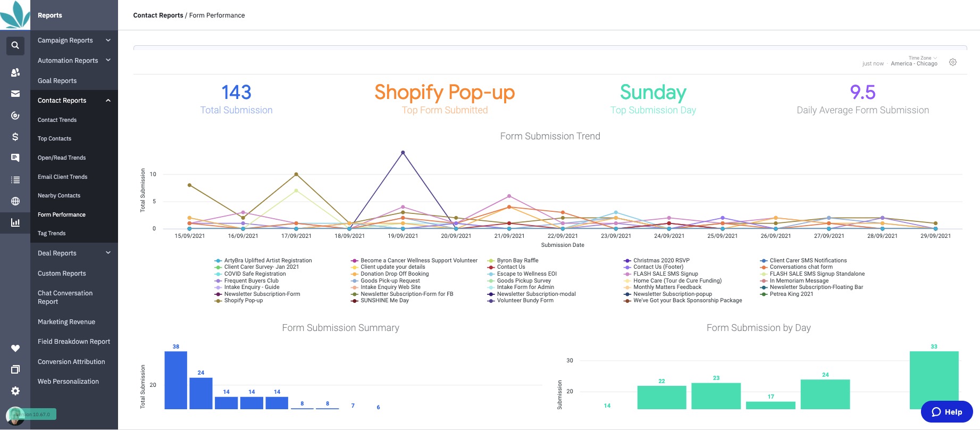Expand the Campaign Reports section

point(74,40)
